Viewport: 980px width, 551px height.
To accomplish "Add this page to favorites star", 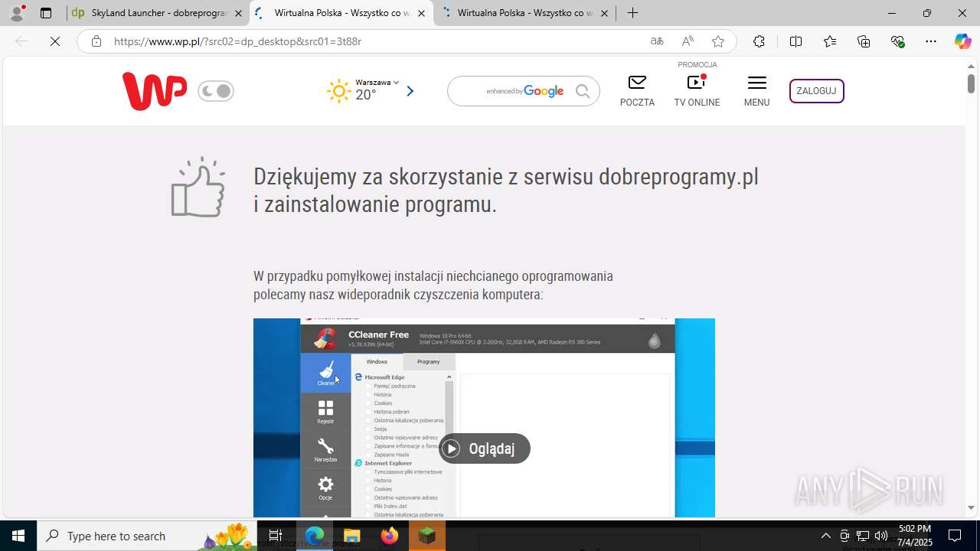I will (718, 41).
